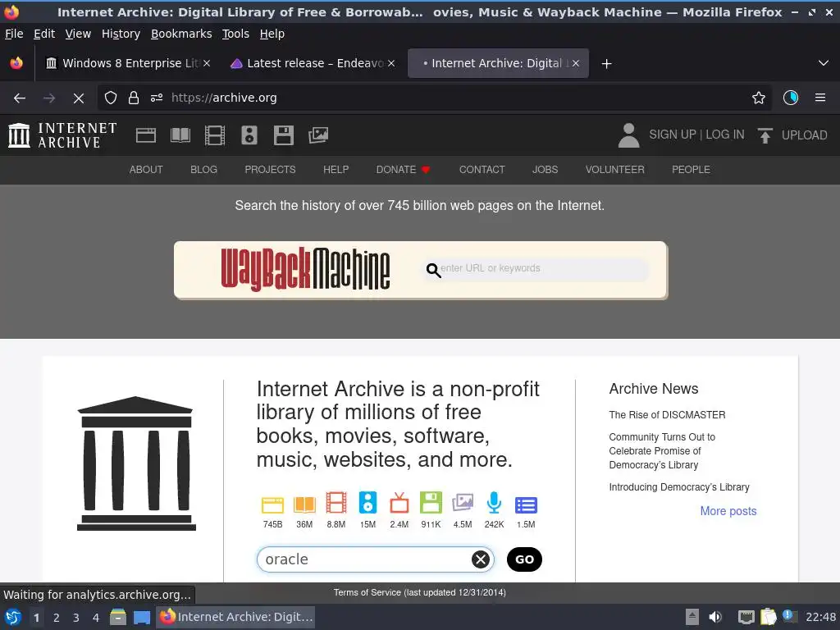Open the File menu
This screenshot has width=840, height=630.
[x=14, y=34]
